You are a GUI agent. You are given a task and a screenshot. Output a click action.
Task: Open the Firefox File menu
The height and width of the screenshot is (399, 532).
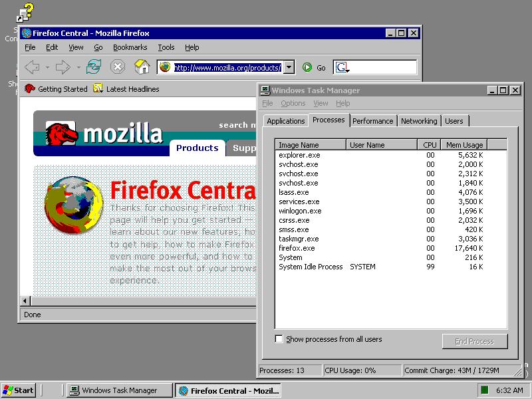tap(30, 47)
